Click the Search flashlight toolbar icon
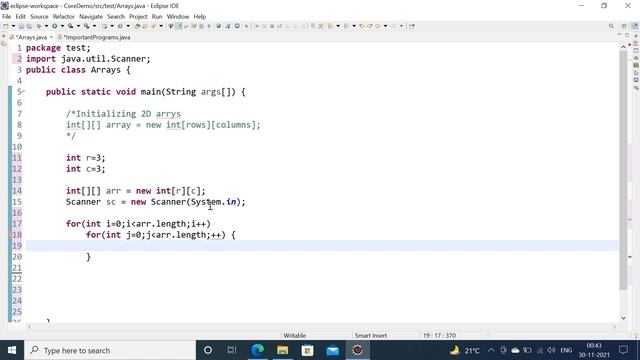This screenshot has width=640, height=360. click(153, 26)
